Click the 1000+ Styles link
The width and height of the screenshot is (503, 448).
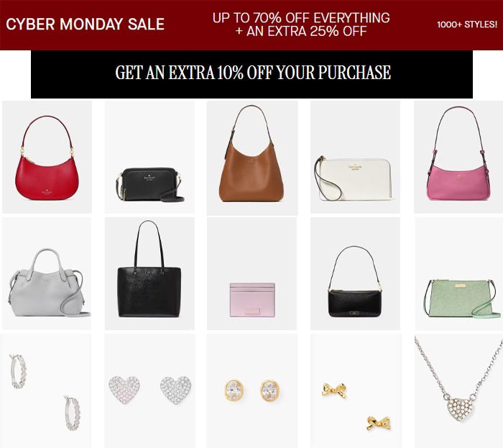[467, 24]
